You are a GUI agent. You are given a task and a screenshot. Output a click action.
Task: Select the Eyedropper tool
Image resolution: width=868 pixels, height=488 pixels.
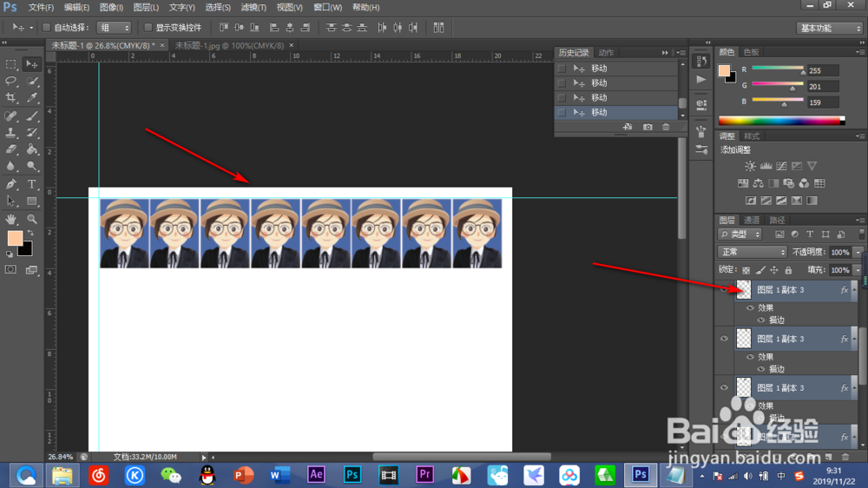click(32, 98)
